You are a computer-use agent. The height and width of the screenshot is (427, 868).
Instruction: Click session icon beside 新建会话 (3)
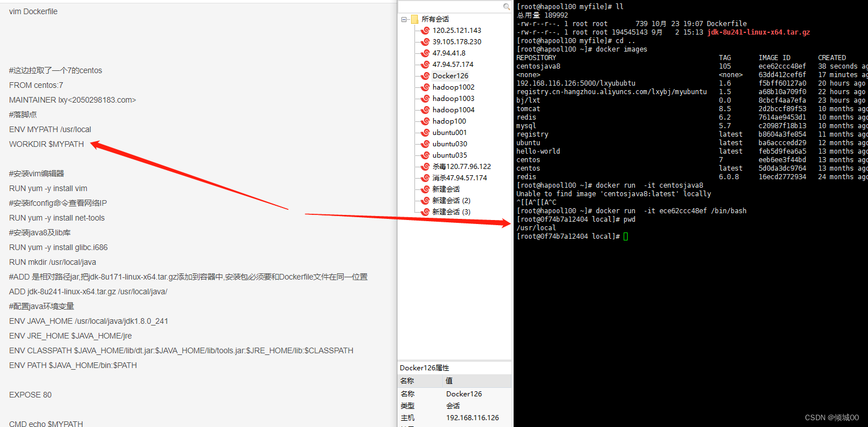tap(425, 212)
